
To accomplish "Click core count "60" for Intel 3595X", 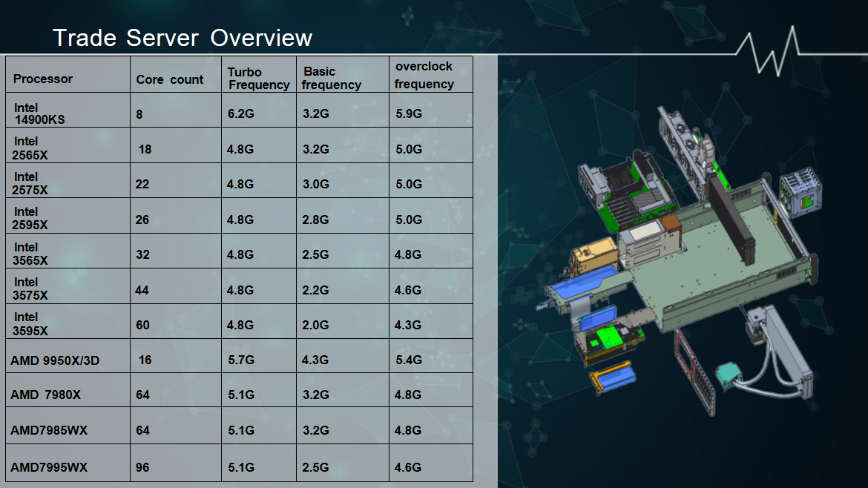I will [x=143, y=325].
